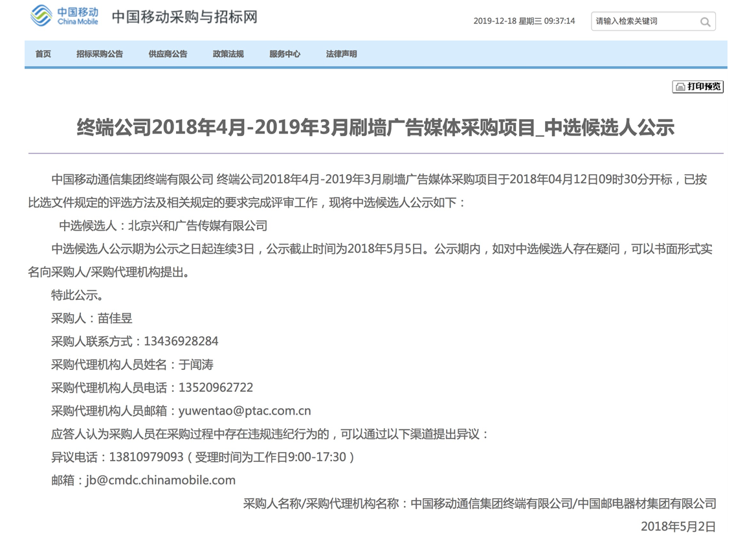
Task: Click the China Mobile logo
Action: click(x=64, y=16)
